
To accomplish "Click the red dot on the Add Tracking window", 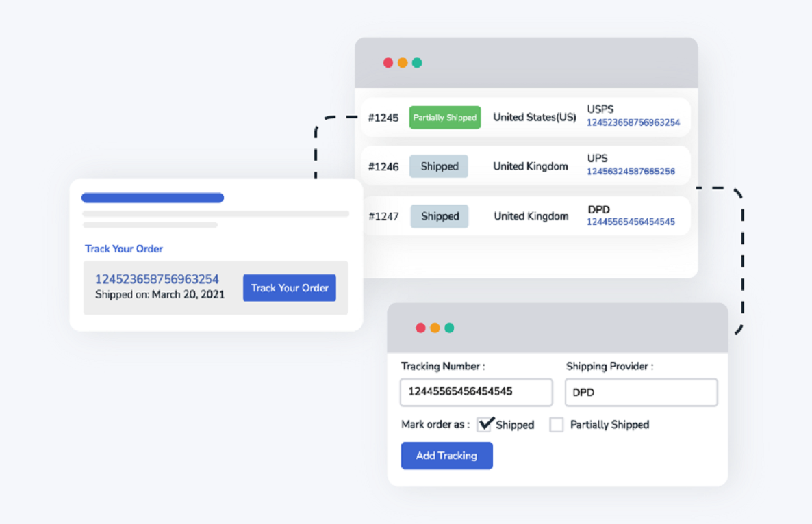I will pos(420,328).
